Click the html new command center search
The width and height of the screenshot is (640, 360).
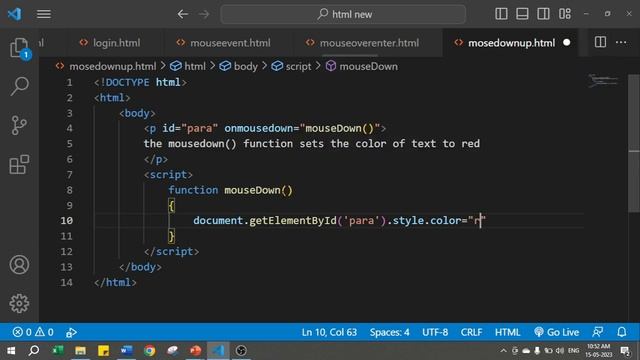click(x=343, y=14)
